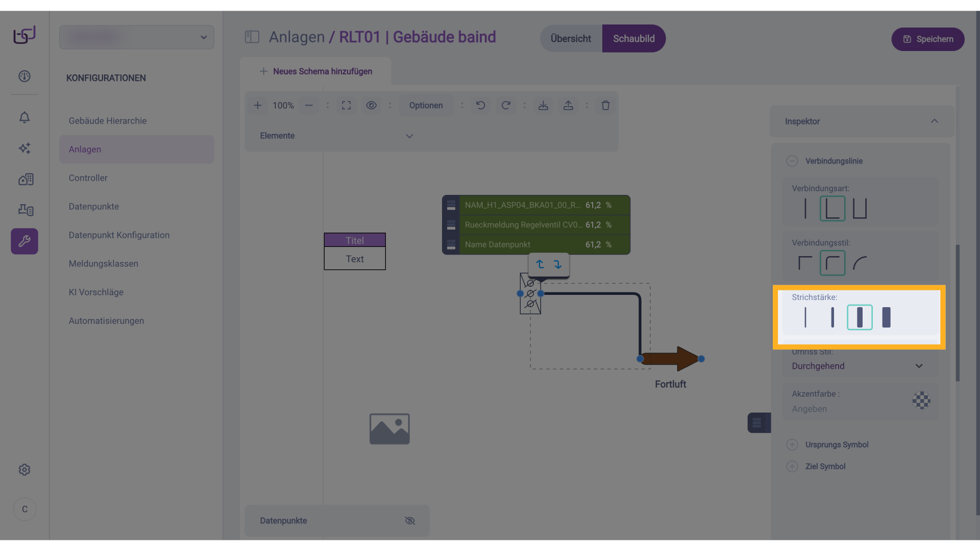Switch to the Übersicht tab
The image size is (980, 551).
coord(571,39)
